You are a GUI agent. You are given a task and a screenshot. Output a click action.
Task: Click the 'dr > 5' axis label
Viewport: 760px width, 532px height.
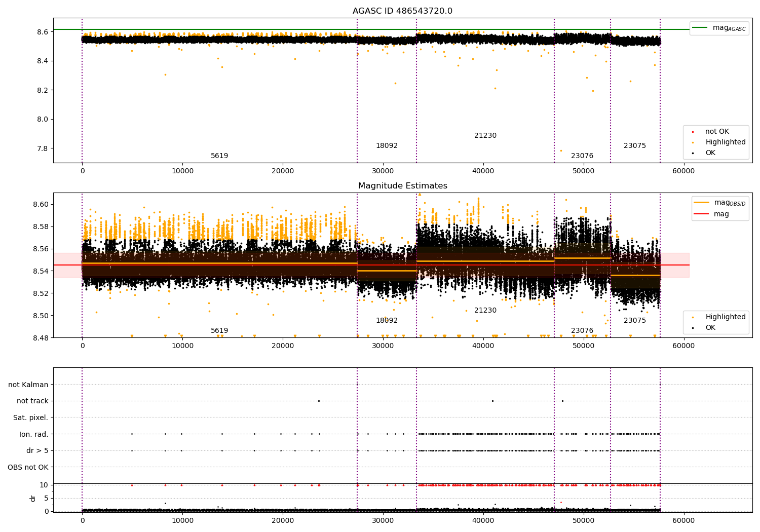pyautogui.click(x=37, y=451)
